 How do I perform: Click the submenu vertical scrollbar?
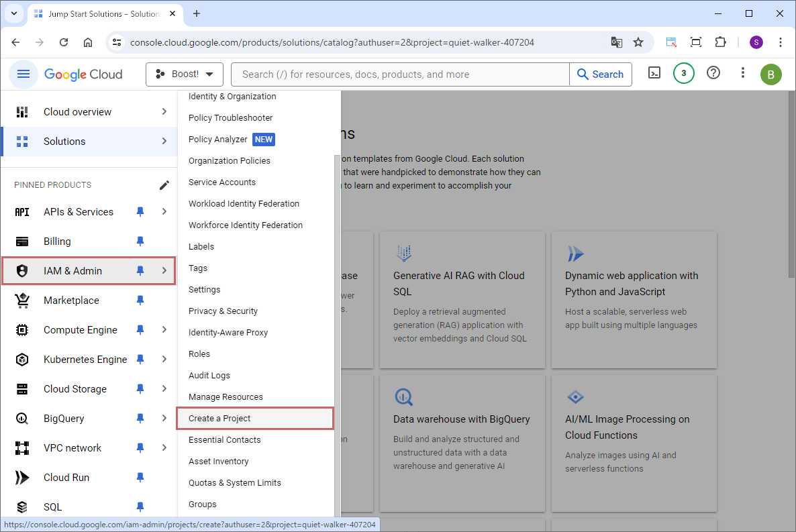tap(337, 335)
